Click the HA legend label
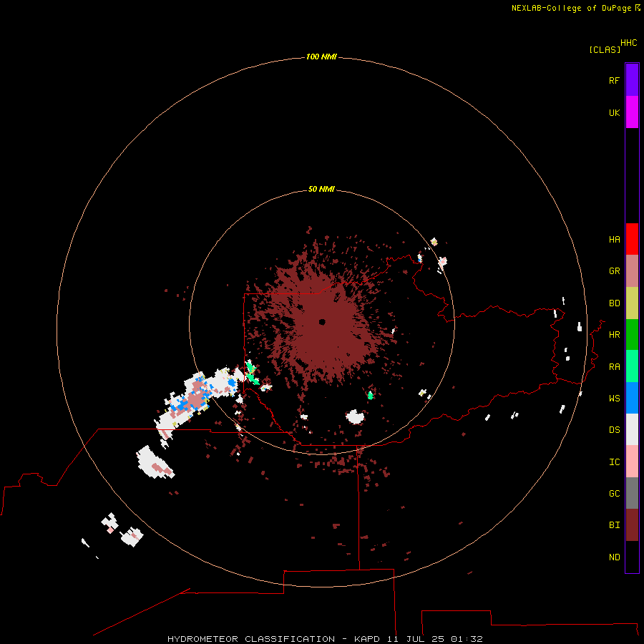The width and height of the screenshot is (644, 644). [x=614, y=240]
